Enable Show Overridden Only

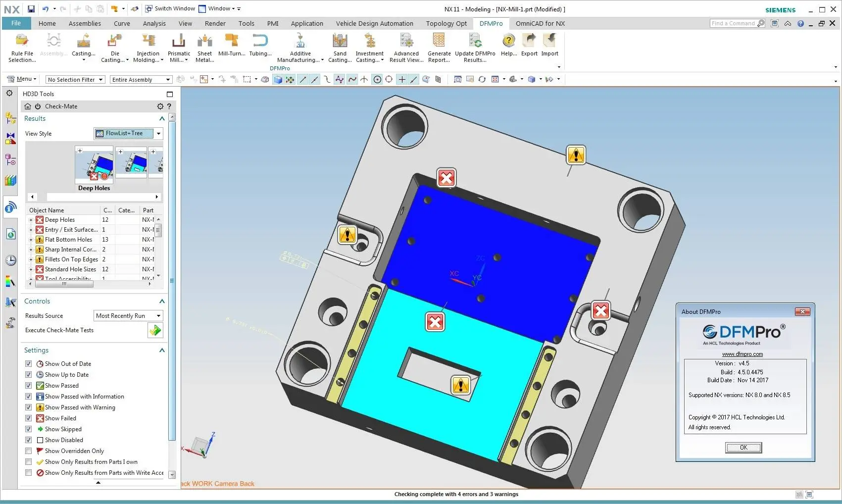[29, 451]
